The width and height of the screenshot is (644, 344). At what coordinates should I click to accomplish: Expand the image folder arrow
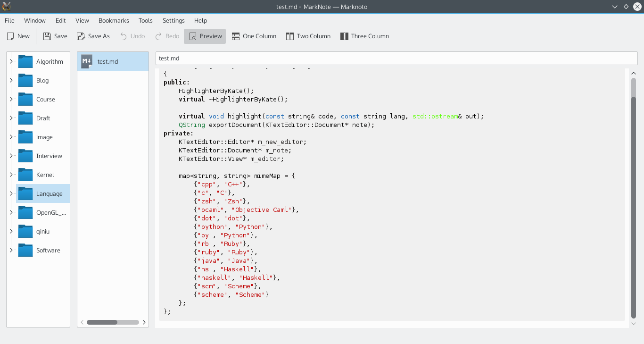coord(11,137)
